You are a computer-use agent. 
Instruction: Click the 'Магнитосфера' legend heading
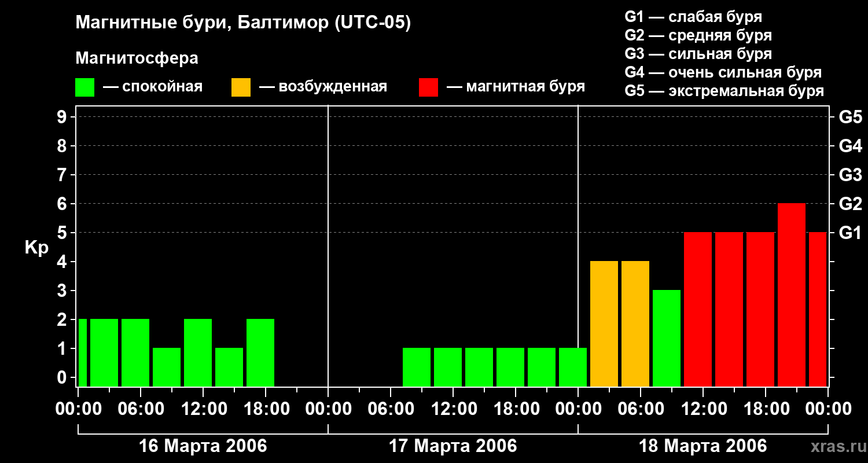pos(137,58)
